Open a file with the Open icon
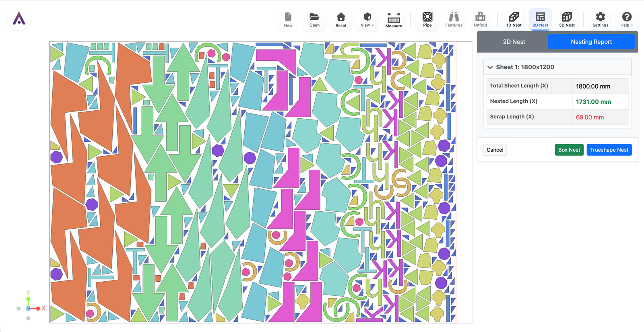The image size is (644, 332). (314, 19)
